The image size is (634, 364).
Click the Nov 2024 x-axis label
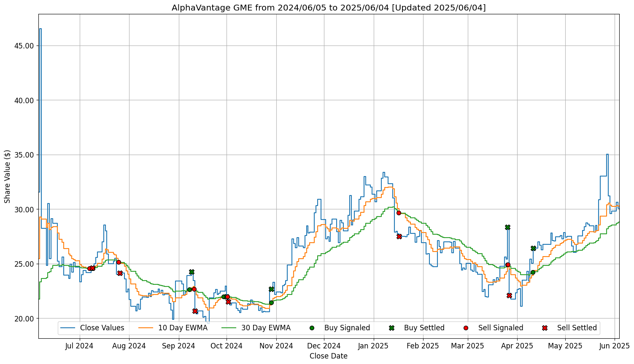point(276,346)
